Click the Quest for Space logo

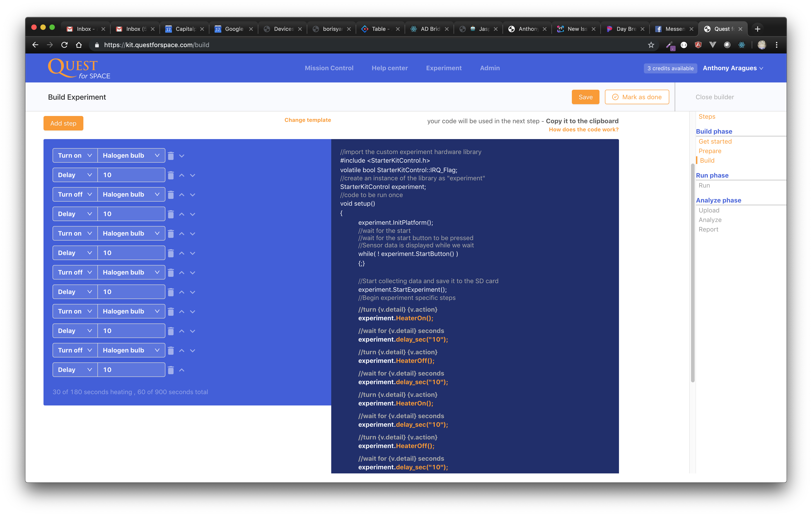point(79,68)
